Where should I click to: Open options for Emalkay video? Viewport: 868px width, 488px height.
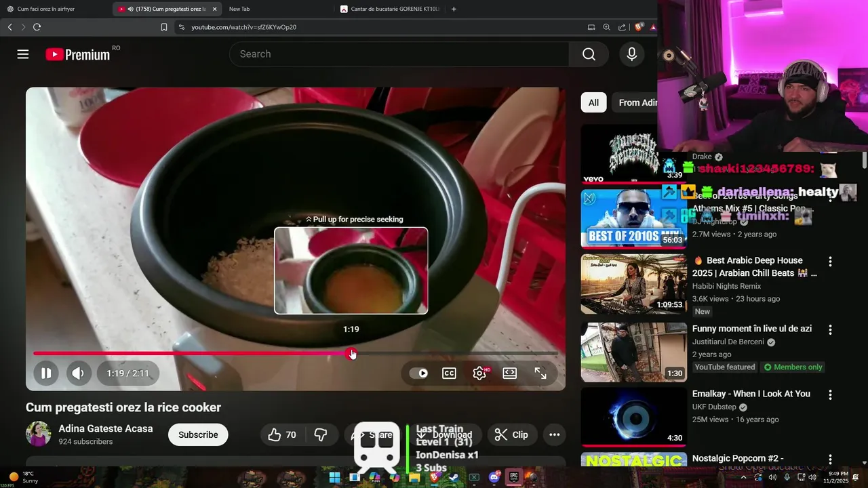coord(830,394)
